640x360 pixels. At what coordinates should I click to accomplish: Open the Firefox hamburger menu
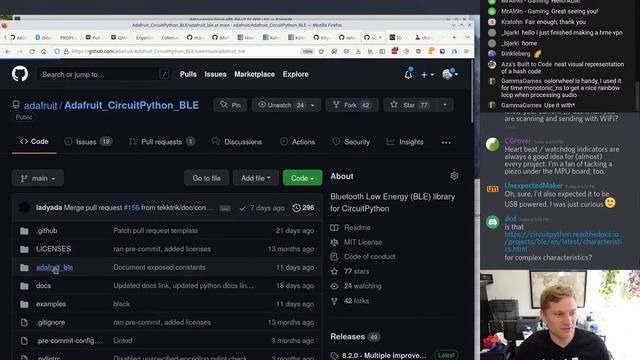tap(466, 51)
